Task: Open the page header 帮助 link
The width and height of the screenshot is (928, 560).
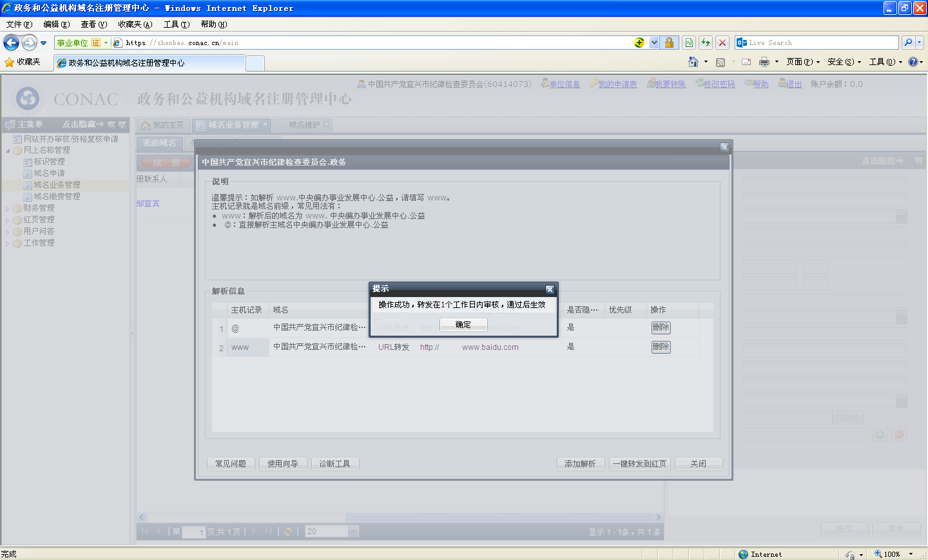Action: [x=760, y=84]
